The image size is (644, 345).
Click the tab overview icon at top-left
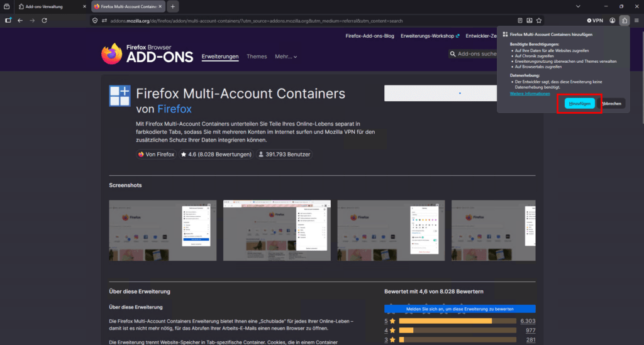coord(6,6)
